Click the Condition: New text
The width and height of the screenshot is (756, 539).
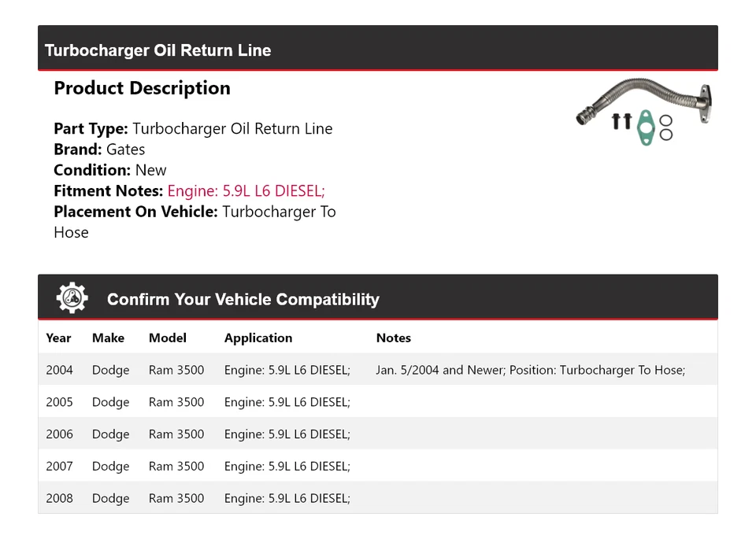click(110, 170)
